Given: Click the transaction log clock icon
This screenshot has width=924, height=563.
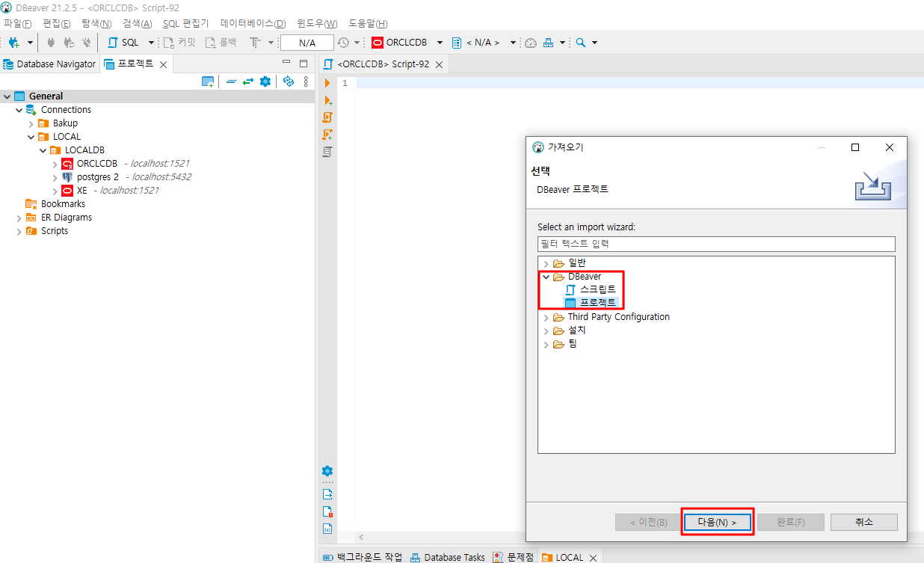Looking at the screenshot, I should point(343,43).
